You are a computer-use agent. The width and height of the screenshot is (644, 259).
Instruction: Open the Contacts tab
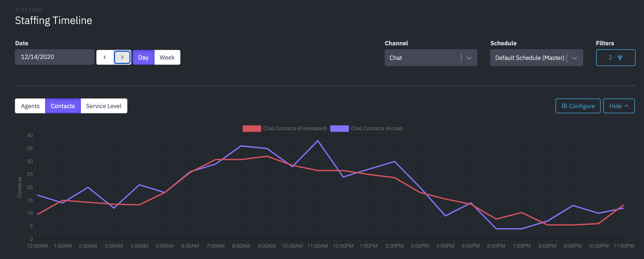(63, 106)
